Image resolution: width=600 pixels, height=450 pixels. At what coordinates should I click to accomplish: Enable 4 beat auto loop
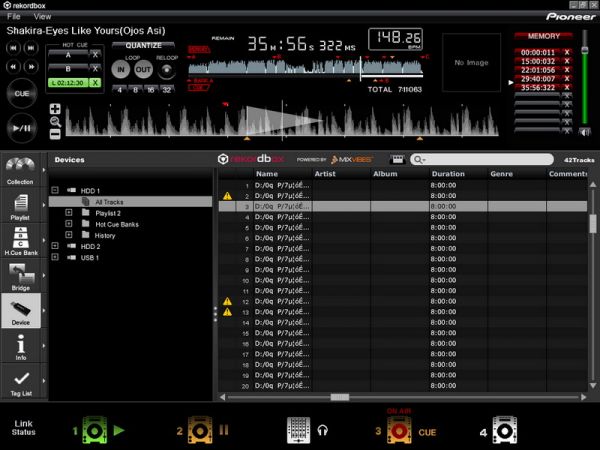click(120, 90)
